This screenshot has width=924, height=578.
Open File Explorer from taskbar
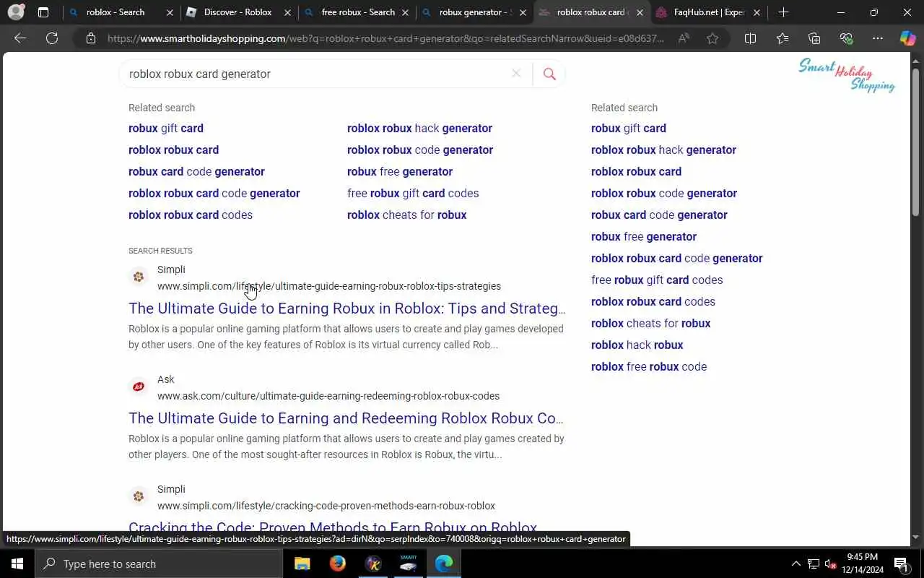click(302, 564)
